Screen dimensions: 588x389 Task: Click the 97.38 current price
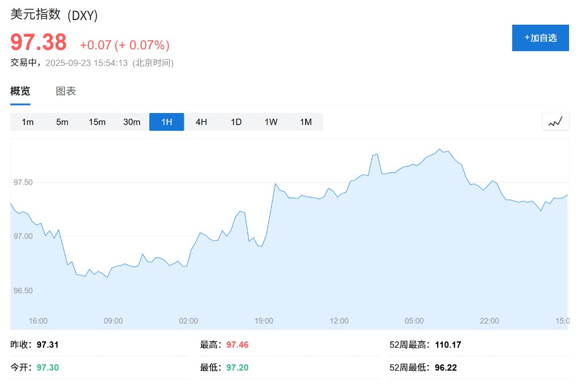[38, 42]
